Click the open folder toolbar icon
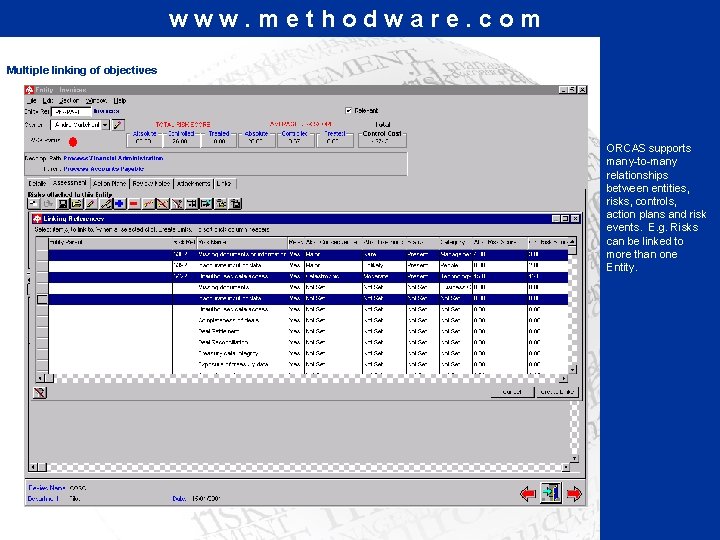Image resolution: width=720 pixels, height=540 pixels. click(77, 203)
